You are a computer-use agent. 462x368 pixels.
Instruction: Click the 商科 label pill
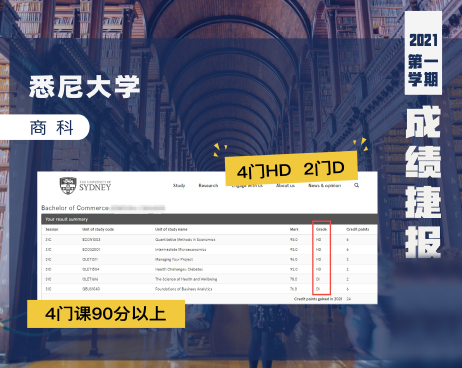(45, 127)
